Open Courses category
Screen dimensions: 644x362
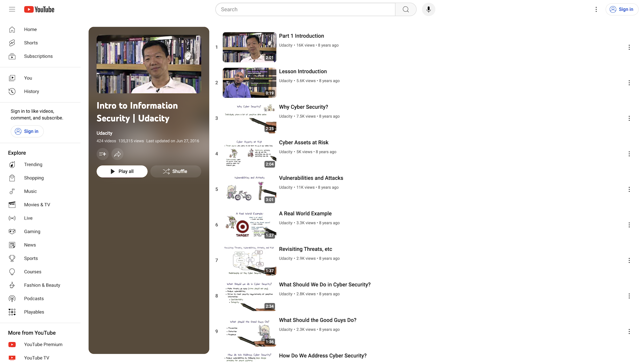(40, 272)
